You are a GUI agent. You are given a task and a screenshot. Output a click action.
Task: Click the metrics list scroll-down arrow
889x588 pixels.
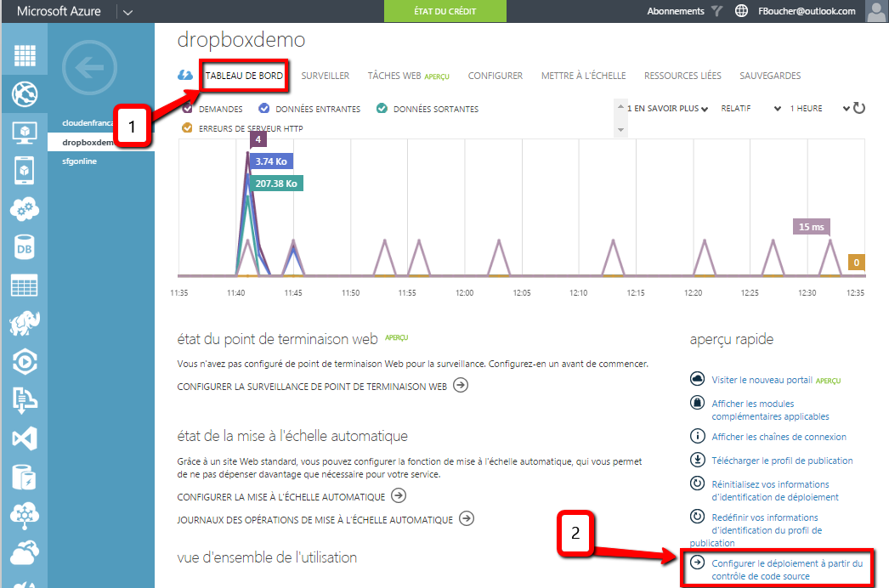tap(620, 130)
